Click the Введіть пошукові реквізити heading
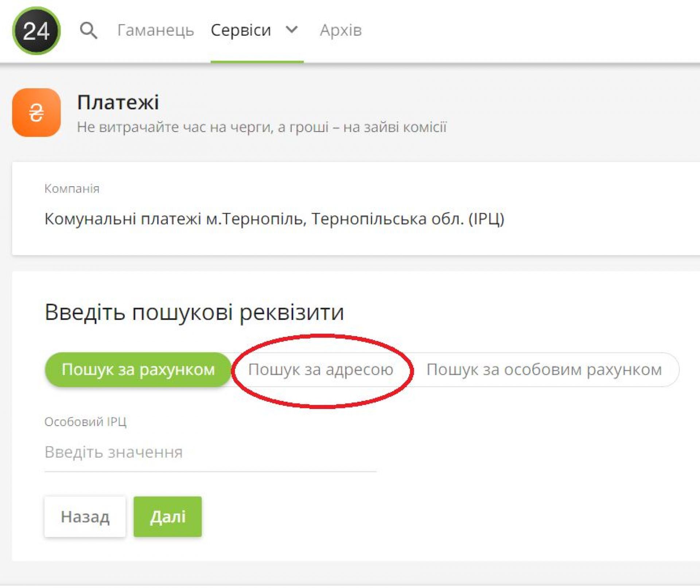This screenshot has height=588, width=700. click(x=194, y=312)
